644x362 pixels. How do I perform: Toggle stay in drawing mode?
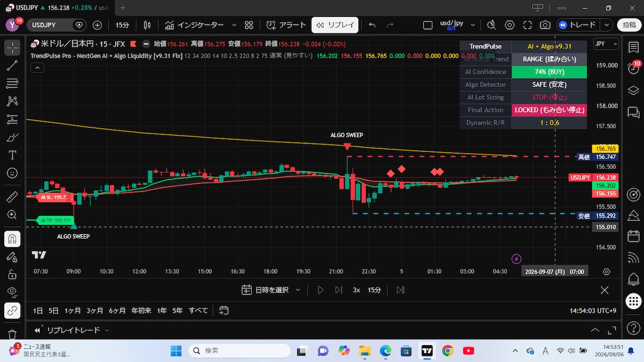pos(12,257)
